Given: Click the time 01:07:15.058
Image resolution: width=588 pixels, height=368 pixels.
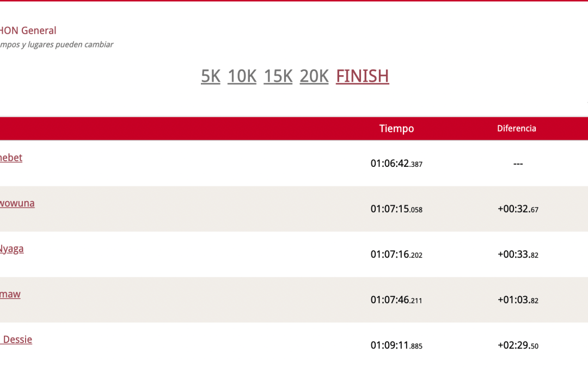Looking at the screenshot, I should pos(396,209).
